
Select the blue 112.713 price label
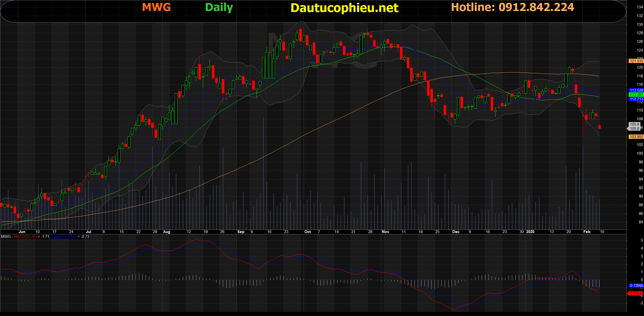point(636,99)
